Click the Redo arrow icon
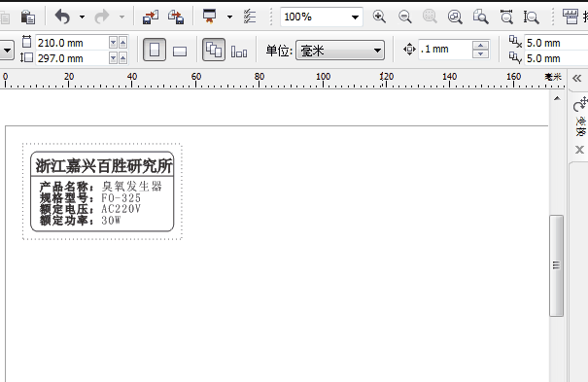This screenshot has height=382, width=588. [102, 17]
